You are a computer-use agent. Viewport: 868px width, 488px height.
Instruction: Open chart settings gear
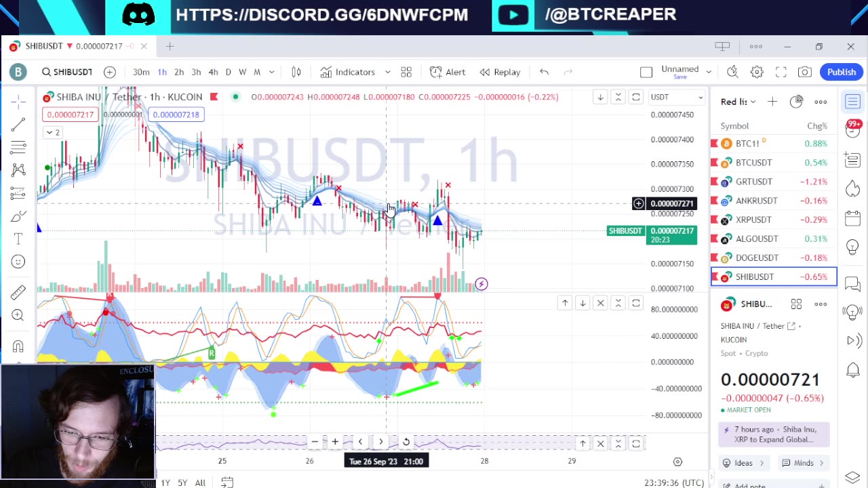coord(757,72)
